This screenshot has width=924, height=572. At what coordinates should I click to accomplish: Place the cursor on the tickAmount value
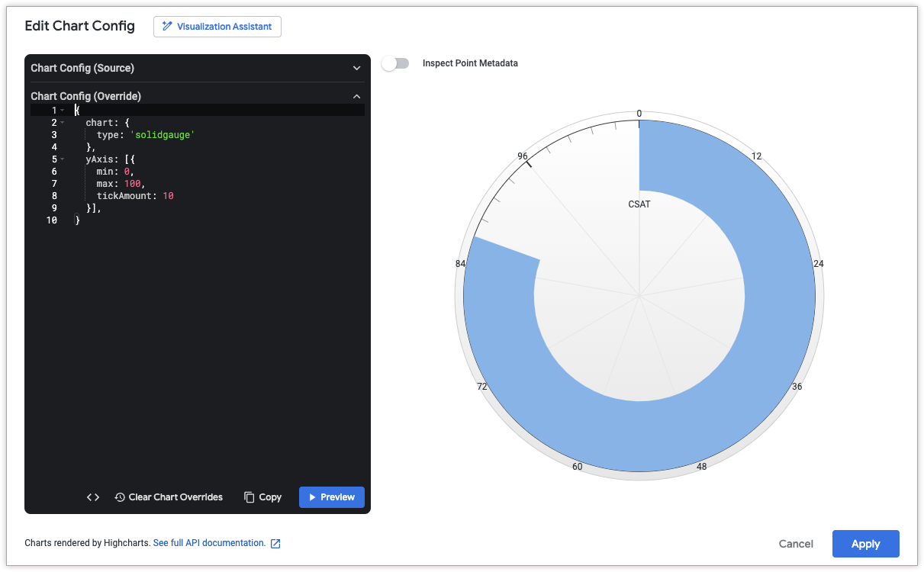[x=168, y=196]
